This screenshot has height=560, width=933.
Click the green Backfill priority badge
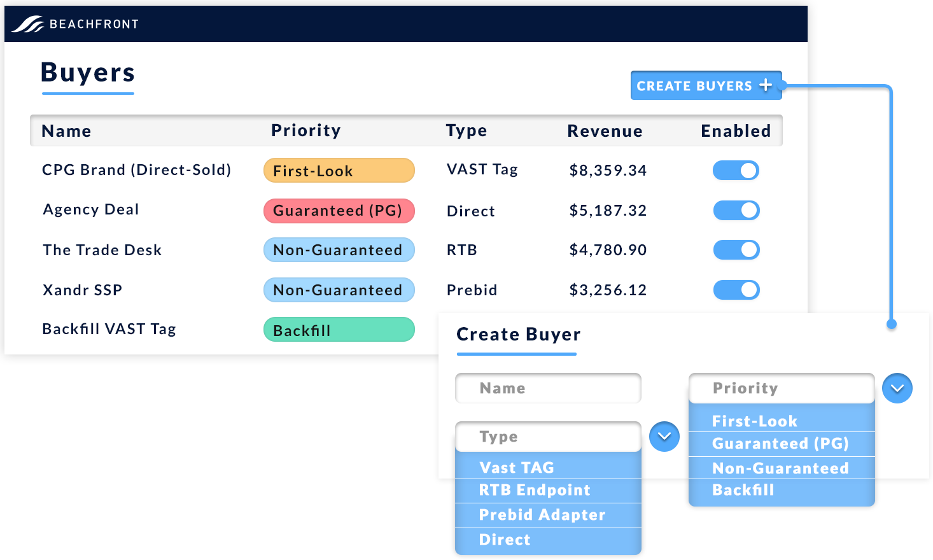(x=339, y=330)
